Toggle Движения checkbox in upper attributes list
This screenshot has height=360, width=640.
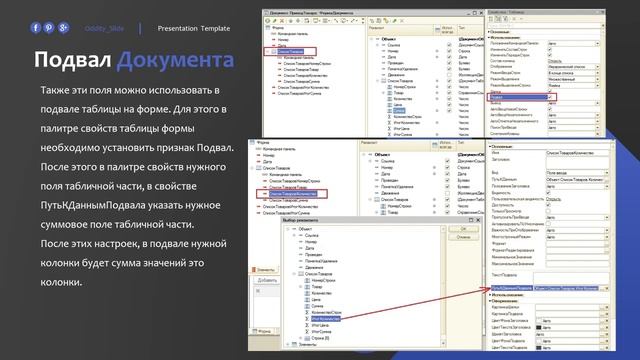point(449,75)
